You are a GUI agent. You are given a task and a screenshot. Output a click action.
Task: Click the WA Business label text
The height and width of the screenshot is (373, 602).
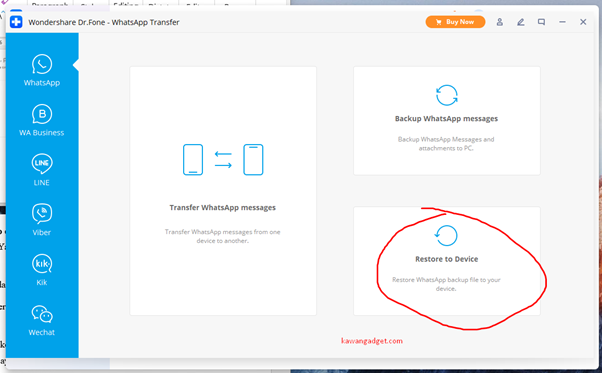coord(41,133)
